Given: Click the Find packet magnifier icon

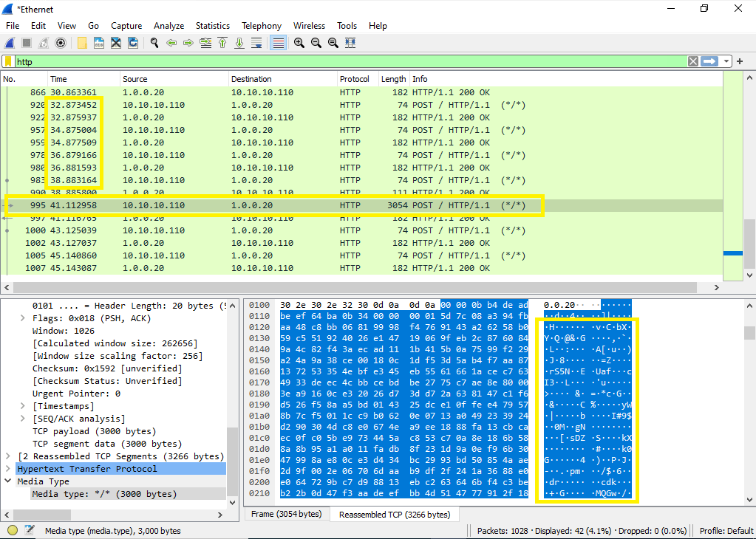Looking at the screenshot, I should click(x=154, y=43).
